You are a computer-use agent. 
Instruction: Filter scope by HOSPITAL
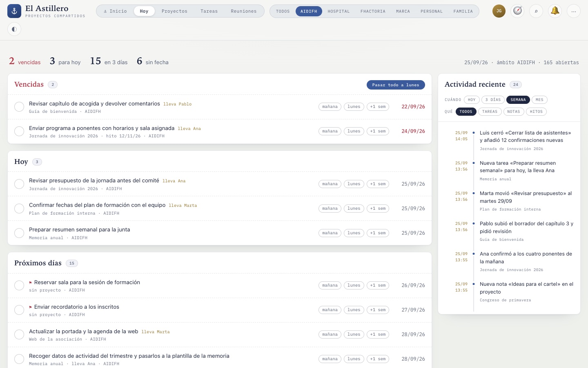pos(339,11)
